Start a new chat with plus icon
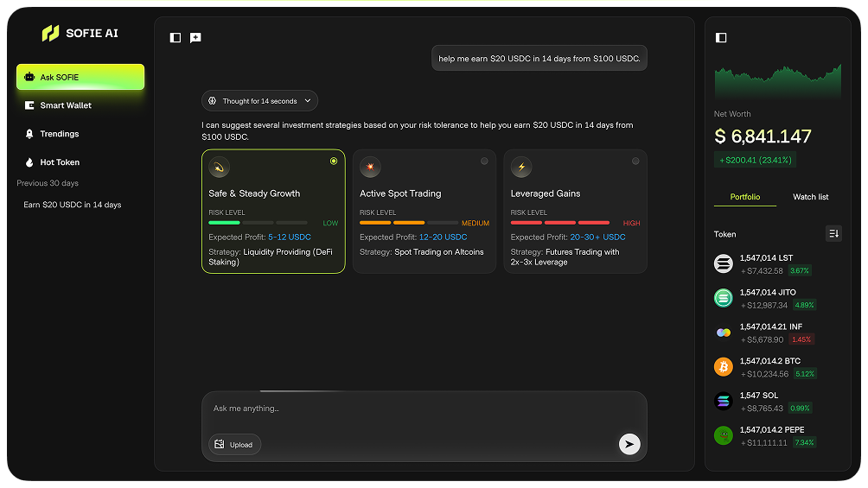Screen dimensions: 868x488 click(195, 38)
